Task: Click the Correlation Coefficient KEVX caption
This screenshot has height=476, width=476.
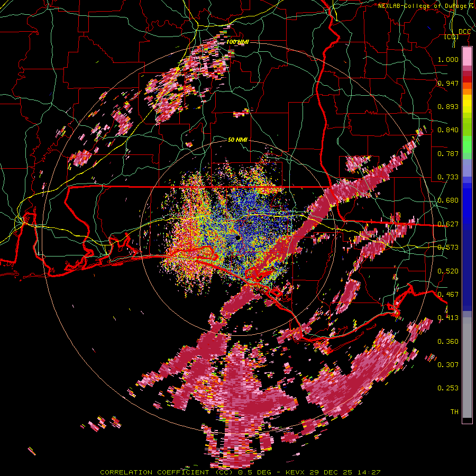Action: [240, 472]
